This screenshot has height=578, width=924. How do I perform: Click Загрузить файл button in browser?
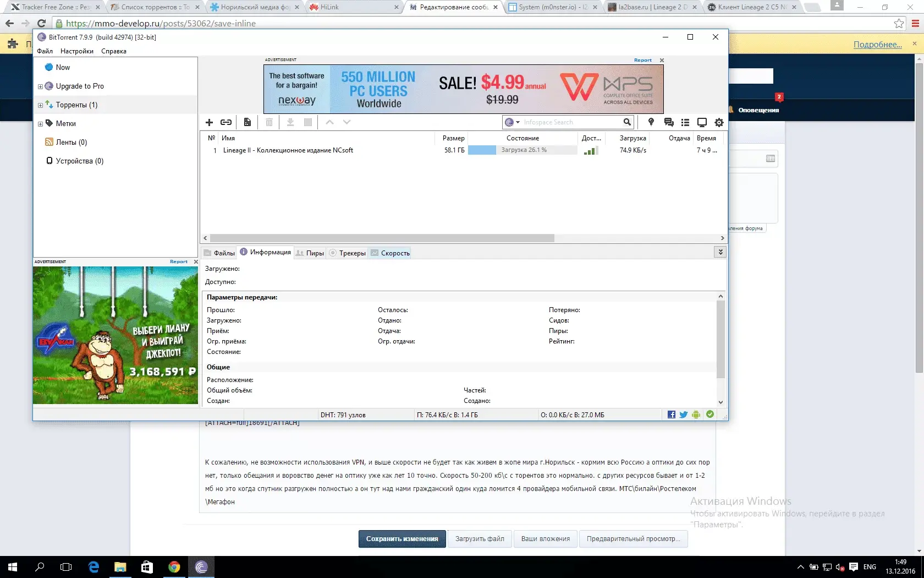tap(480, 539)
